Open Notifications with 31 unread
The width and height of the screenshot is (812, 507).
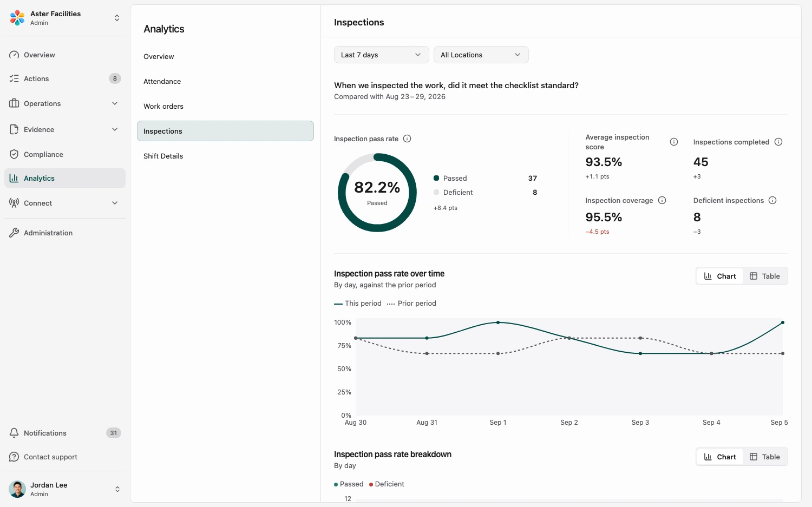[x=65, y=433]
